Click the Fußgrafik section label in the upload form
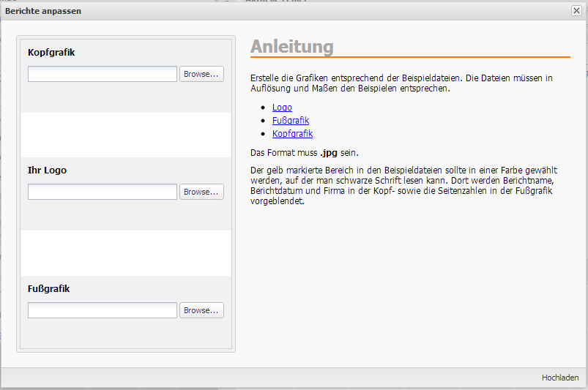The width and height of the screenshot is (588, 390). click(48, 289)
